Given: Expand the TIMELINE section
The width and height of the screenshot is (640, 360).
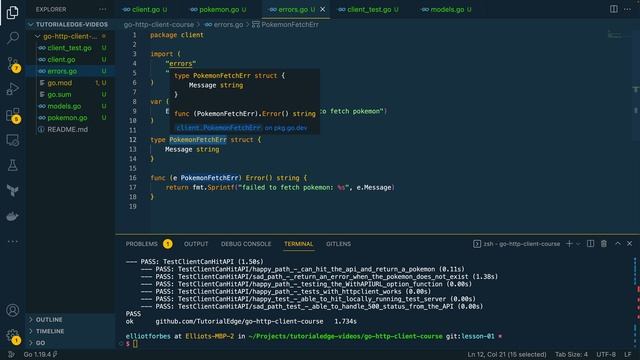Looking at the screenshot, I should click(x=70, y=331).
